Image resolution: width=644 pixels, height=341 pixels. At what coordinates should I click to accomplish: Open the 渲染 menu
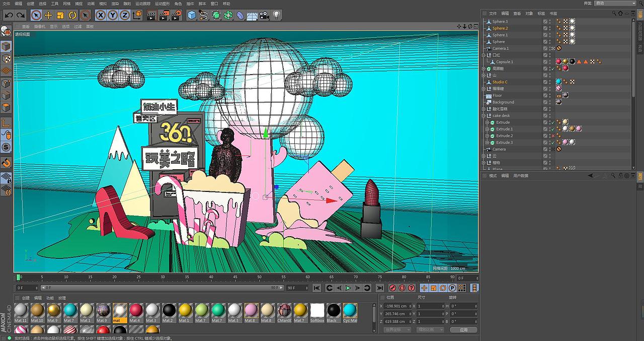[115, 4]
